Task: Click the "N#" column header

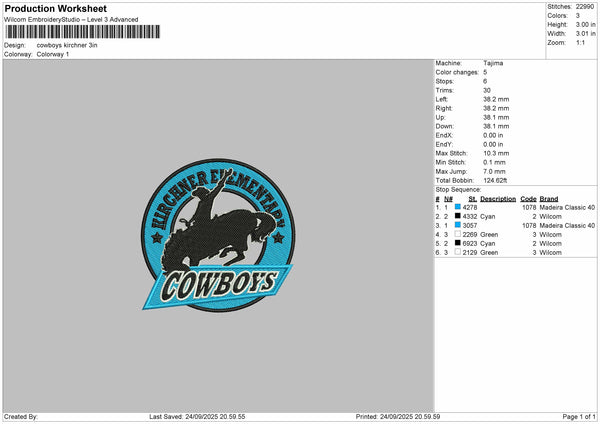Action: click(448, 199)
